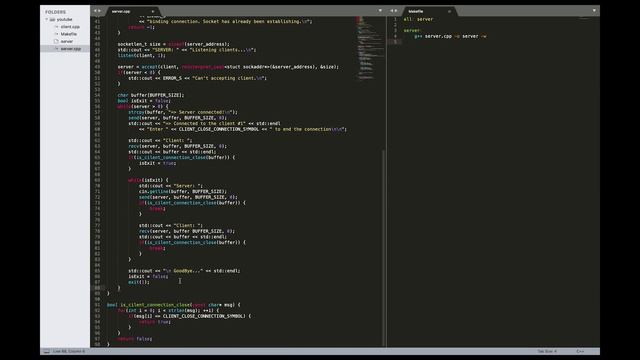This screenshot has width=640, height=360.
Task: Click the minimap in server.cpp editor
Action: pyautogui.click(x=369, y=48)
